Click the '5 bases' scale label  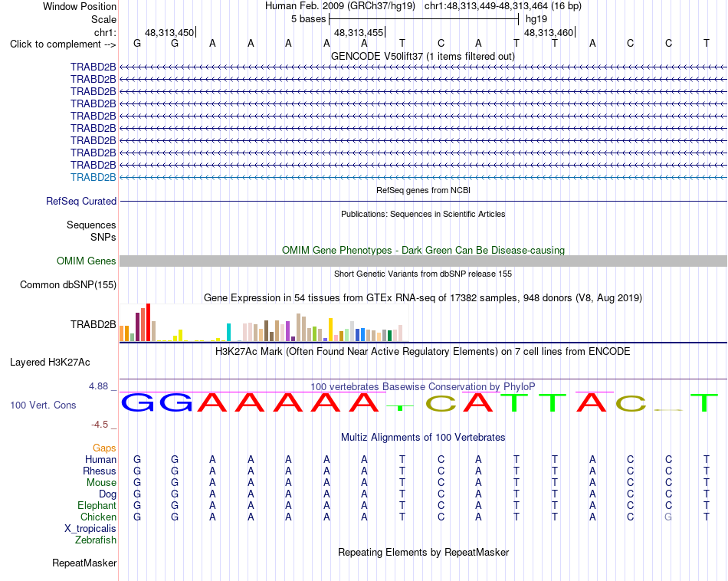308,19
